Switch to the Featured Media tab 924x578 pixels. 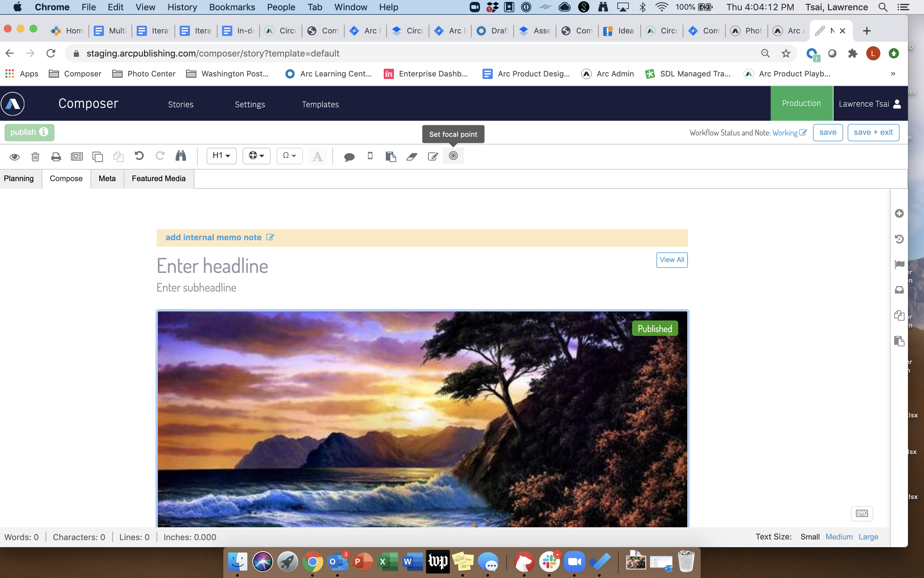[x=159, y=179]
